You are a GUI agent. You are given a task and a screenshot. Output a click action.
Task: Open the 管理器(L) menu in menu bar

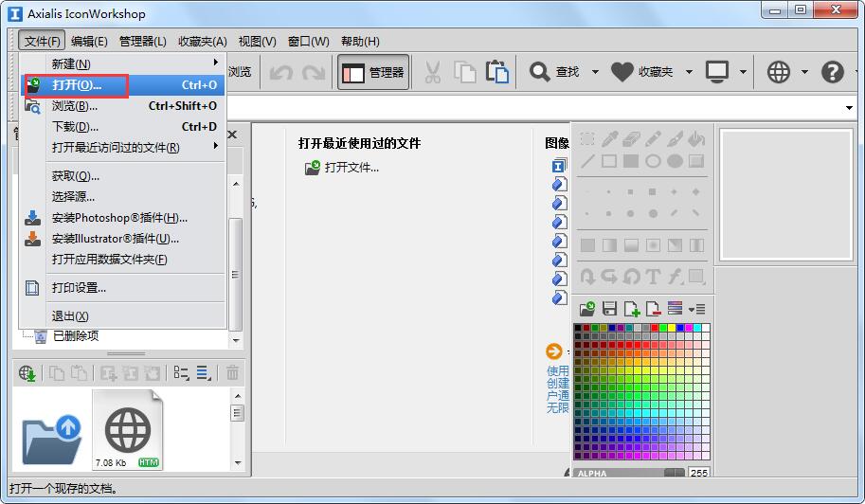click(x=142, y=42)
